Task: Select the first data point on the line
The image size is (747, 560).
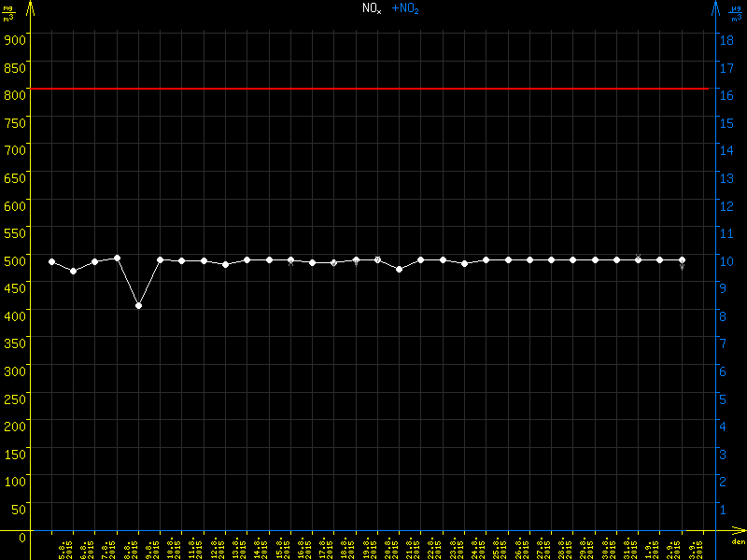Action: [x=51, y=262]
